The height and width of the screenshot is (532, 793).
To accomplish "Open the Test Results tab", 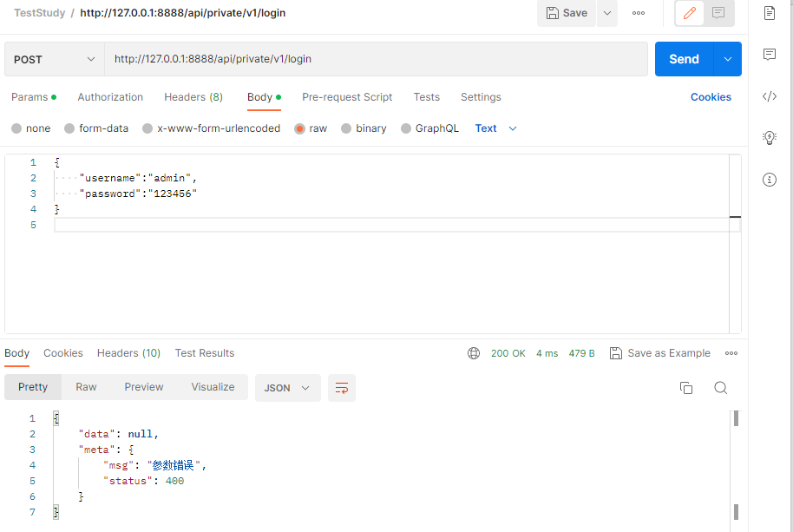I will 205,353.
